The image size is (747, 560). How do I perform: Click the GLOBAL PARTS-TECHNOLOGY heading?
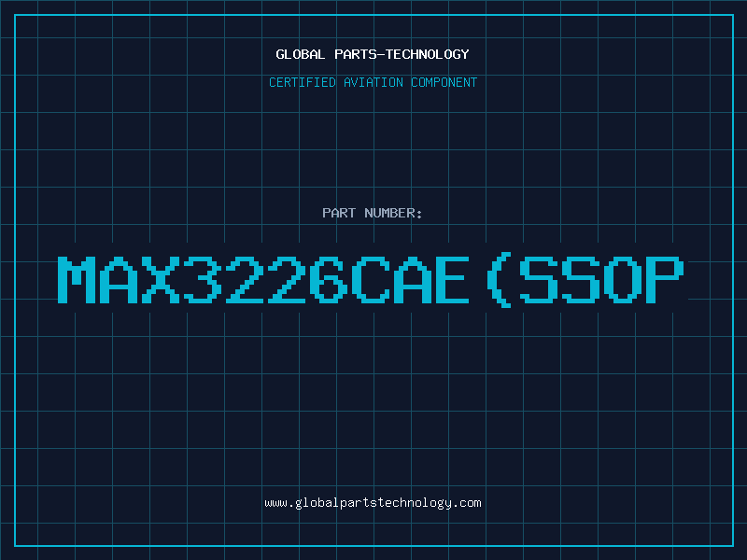coord(373,54)
